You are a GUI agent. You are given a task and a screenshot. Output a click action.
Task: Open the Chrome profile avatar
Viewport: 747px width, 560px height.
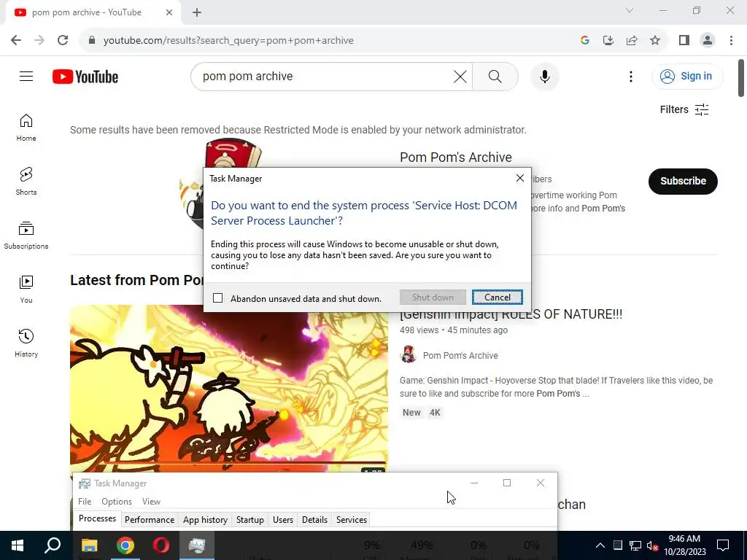708,40
